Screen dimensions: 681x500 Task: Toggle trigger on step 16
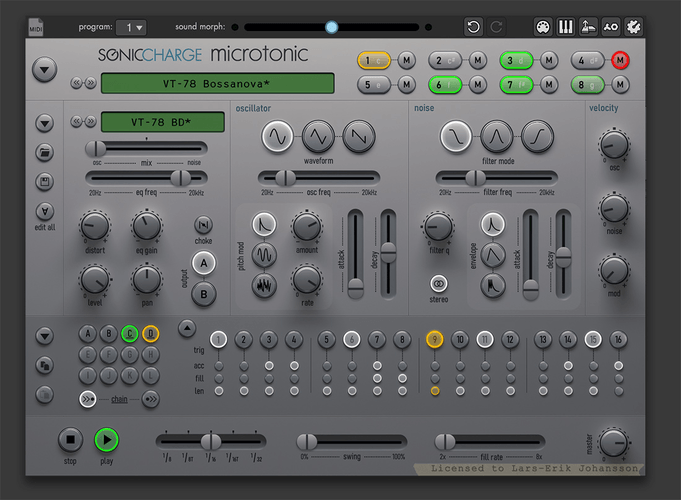(x=618, y=339)
